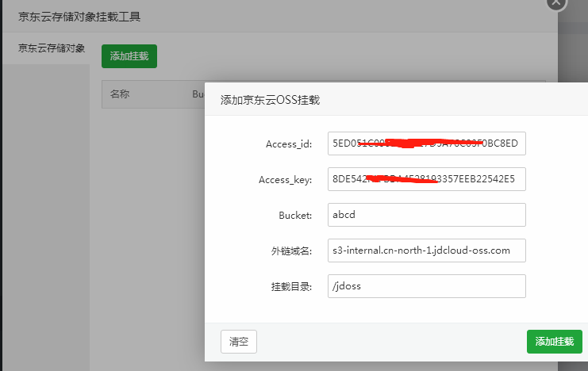Click the 清空 clear button
Screen dimensions: 588x371
click(239, 342)
